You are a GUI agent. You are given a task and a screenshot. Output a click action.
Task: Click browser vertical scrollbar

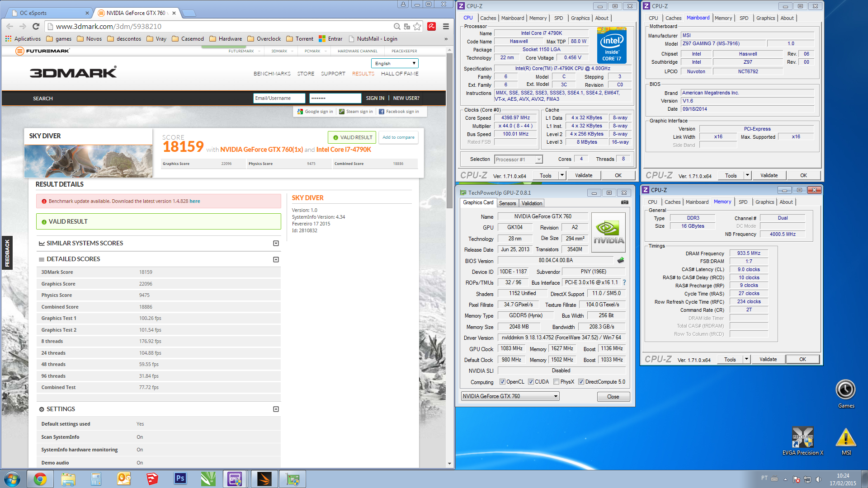[x=449, y=131]
